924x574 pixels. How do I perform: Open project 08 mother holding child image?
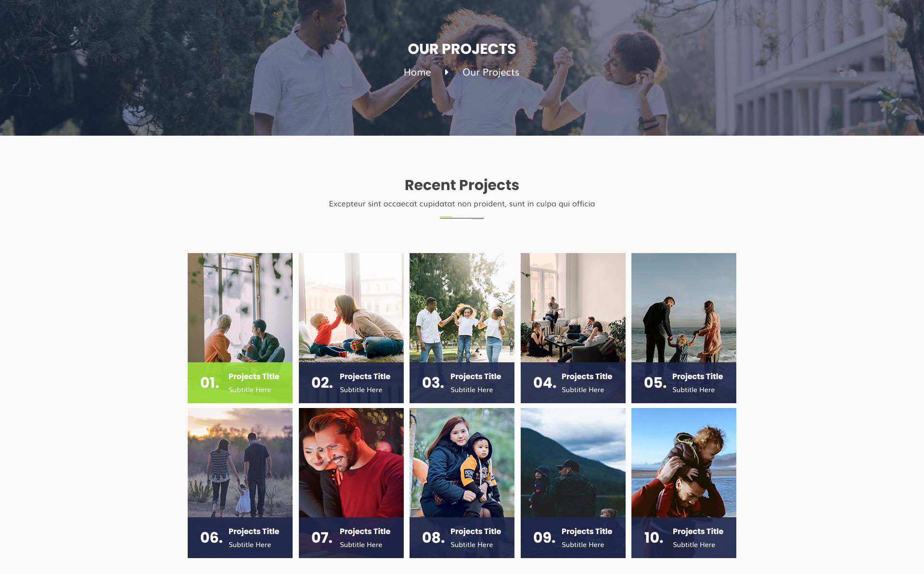(x=462, y=462)
